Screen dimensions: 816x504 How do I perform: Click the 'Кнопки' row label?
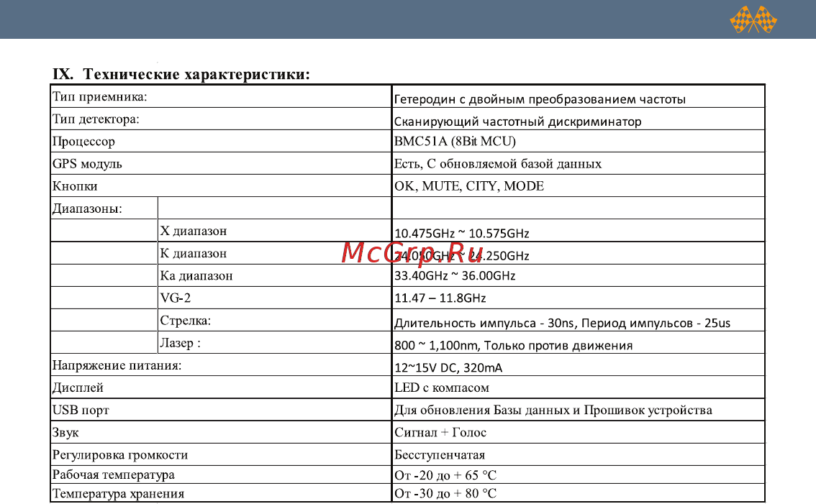75,186
